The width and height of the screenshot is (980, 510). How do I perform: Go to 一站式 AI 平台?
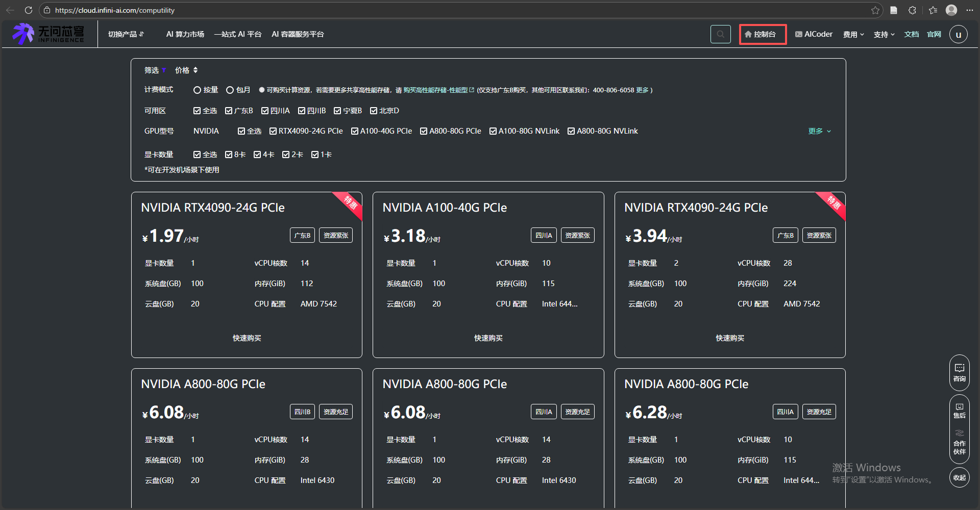point(238,34)
